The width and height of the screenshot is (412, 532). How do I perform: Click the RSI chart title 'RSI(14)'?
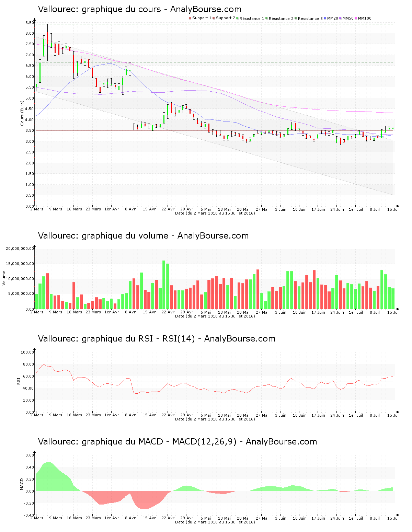pyautogui.click(x=179, y=339)
